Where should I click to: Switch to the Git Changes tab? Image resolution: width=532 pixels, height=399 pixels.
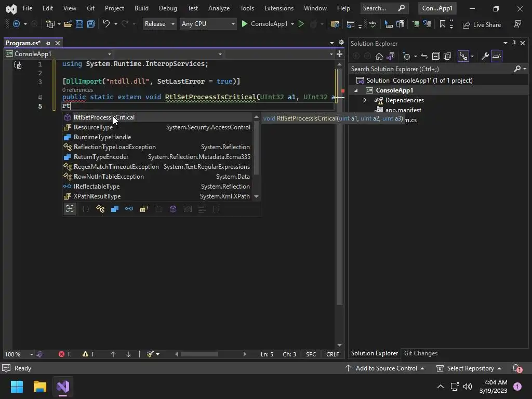pos(421,353)
